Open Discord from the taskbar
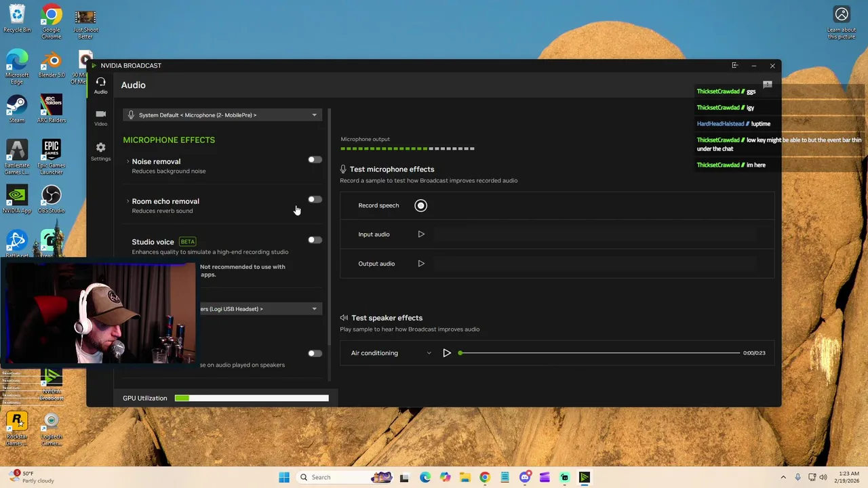This screenshot has width=868, height=488. point(525,477)
